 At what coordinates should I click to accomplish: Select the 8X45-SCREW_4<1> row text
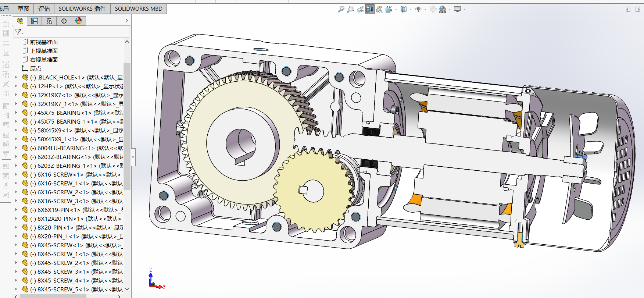point(76,281)
